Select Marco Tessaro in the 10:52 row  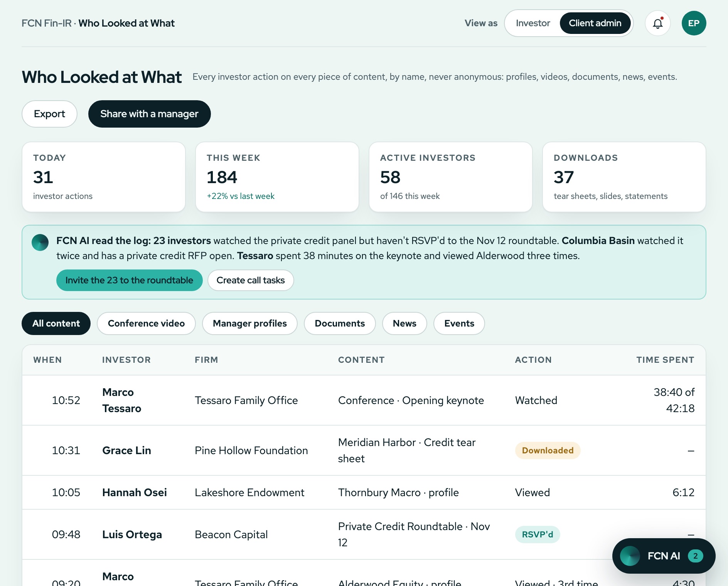tap(122, 400)
